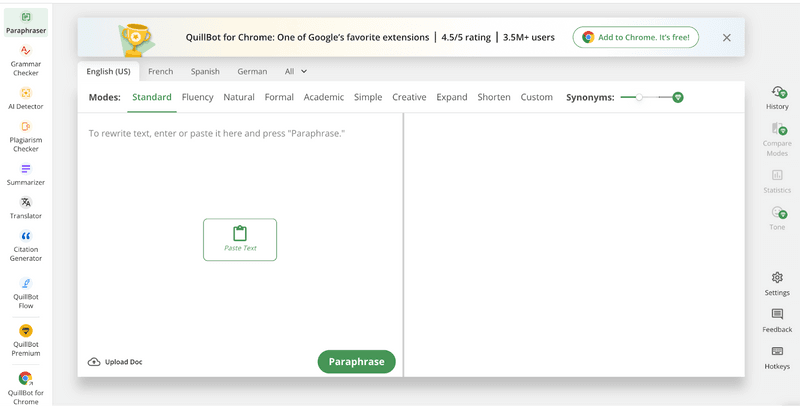Viewport: 800px width, 406px height.
Task: Open the Grammar Checker tool
Action: [x=26, y=60]
